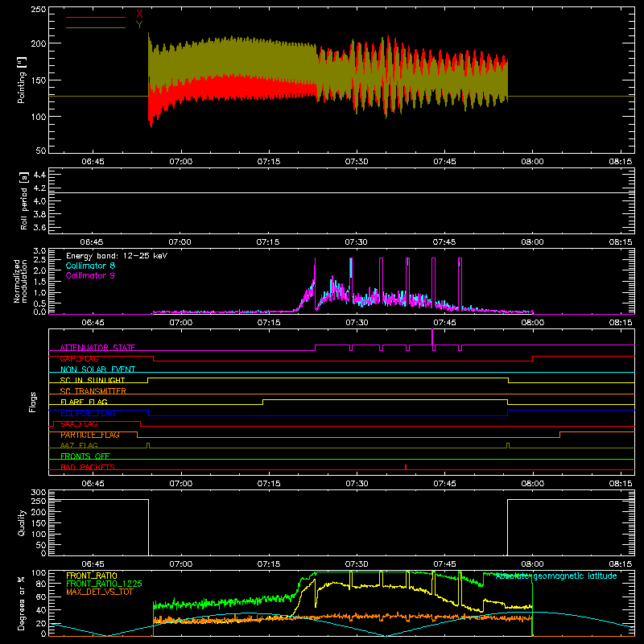Click the FLARE_FLAG label
Image resolution: width=644 pixels, height=644 pixels.
pyautogui.click(x=84, y=402)
